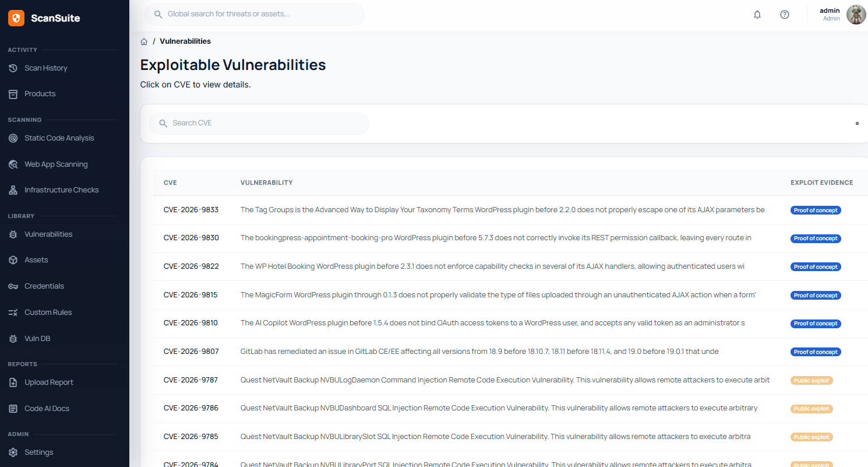The width and height of the screenshot is (868, 467).
Task: View CVE-2026-9822 details
Action: [191, 266]
